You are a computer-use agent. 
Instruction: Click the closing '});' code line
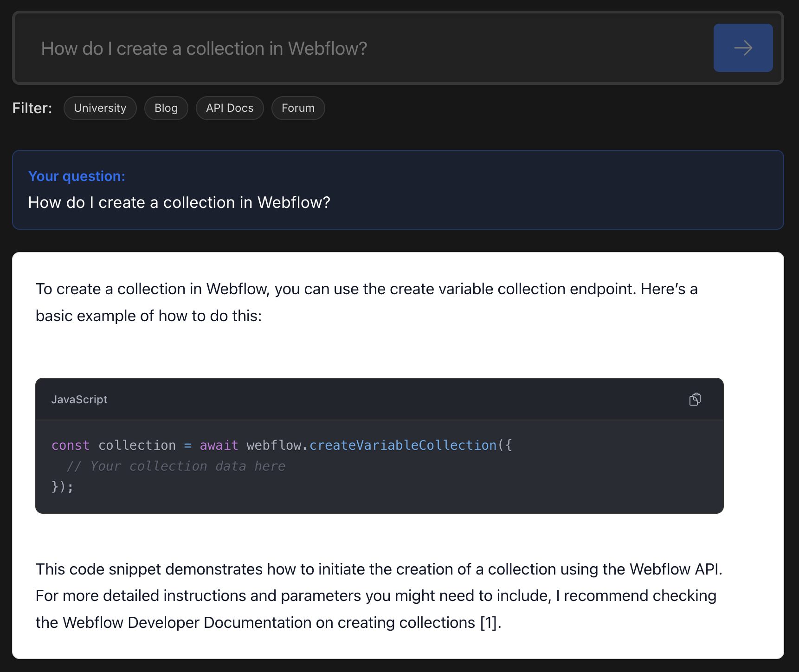pyautogui.click(x=63, y=486)
